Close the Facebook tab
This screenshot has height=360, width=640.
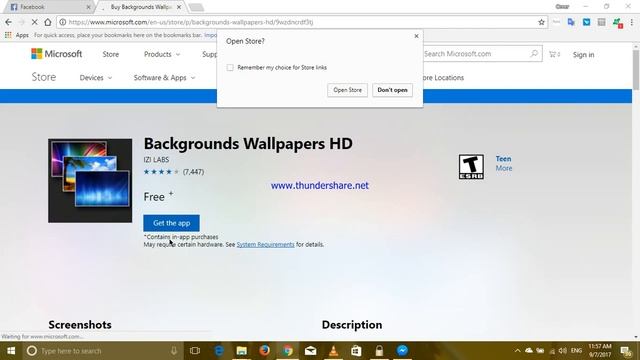(88, 7)
